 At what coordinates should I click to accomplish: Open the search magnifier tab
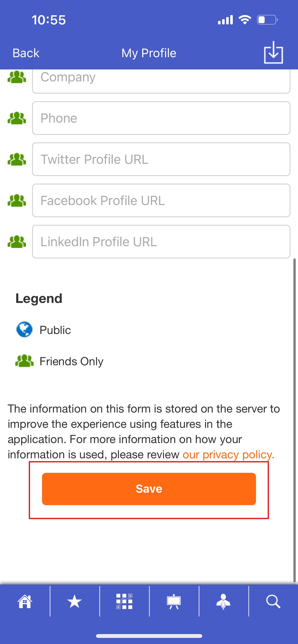coord(273,601)
